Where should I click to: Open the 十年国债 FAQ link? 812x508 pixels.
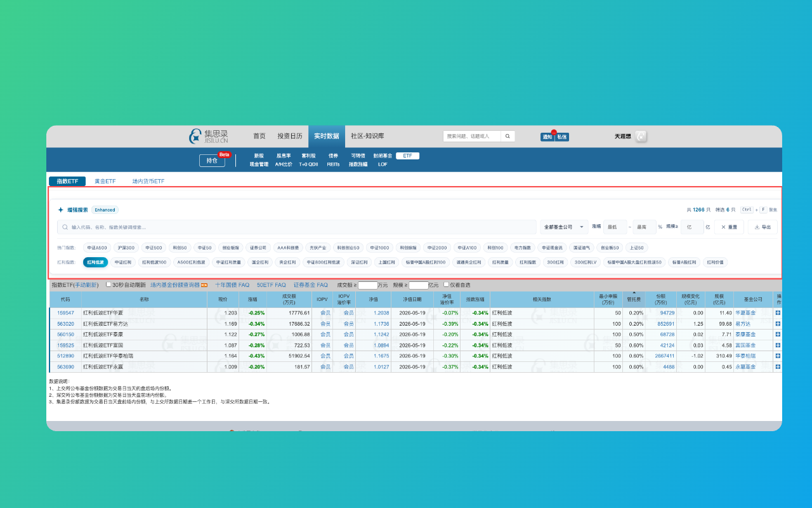[x=232, y=285]
